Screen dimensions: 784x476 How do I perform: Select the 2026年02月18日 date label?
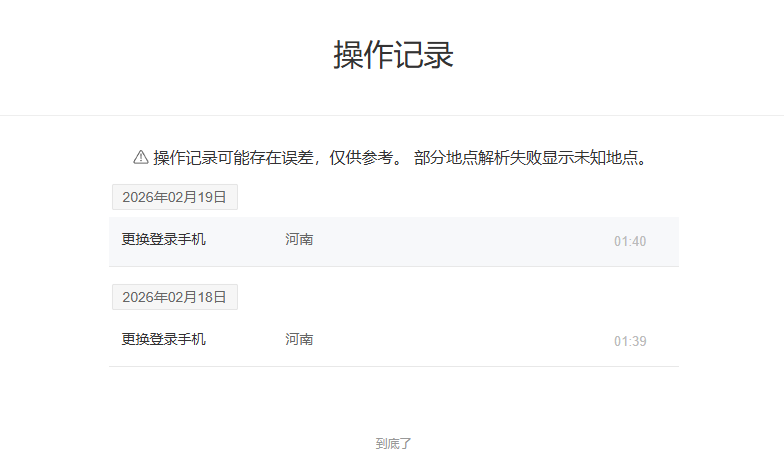174,297
